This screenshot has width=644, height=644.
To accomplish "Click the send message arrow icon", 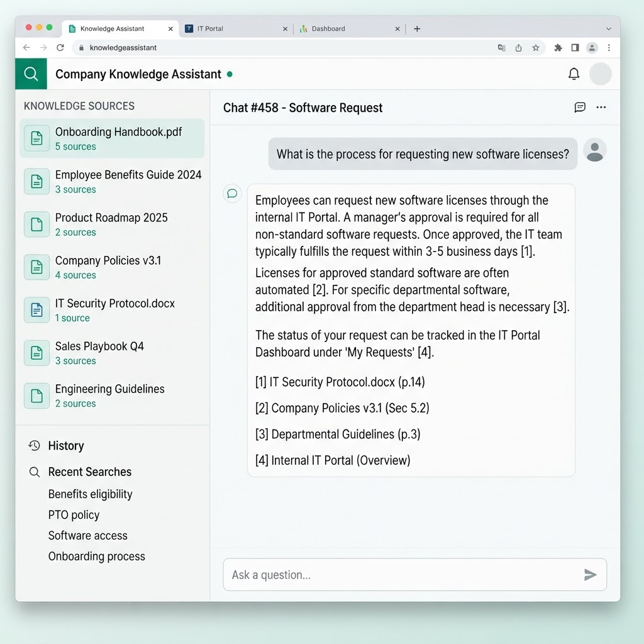I will (590, 575).
